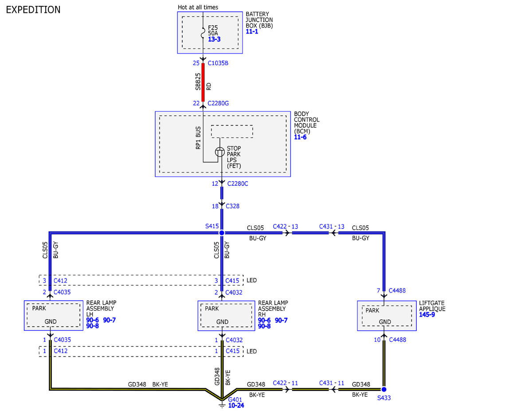Select the S415 splice node
Image resolution: width=532 pixels, height=411 pixels.
(x=222, y=233)
